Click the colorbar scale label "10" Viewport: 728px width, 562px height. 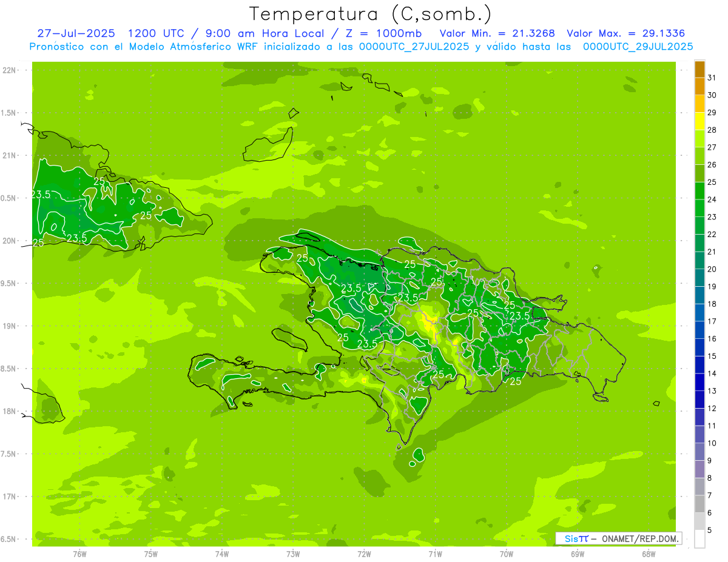point(712,443)
